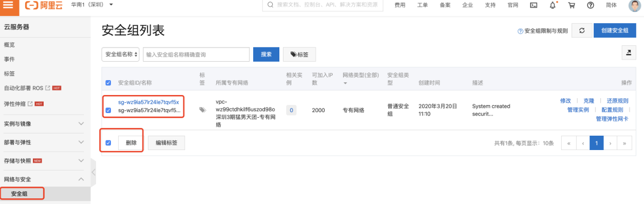
Task: Click 管理实例 in the actions column
Action: [578, 109]
